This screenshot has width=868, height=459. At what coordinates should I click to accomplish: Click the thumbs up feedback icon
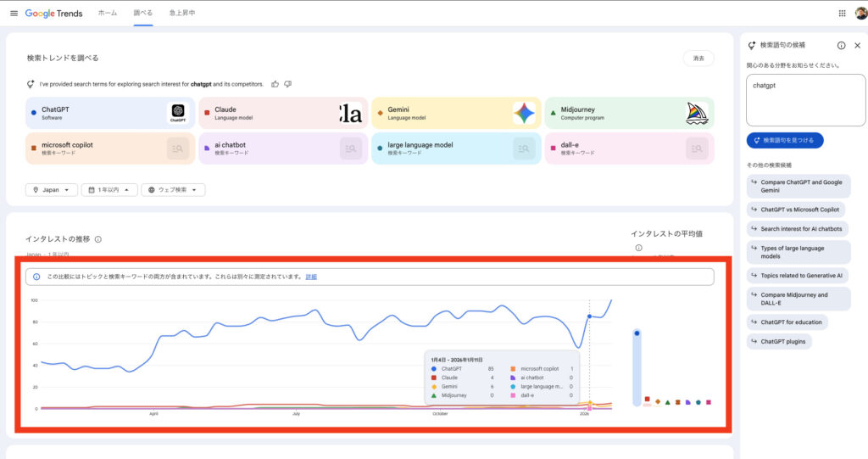[275, 84]
